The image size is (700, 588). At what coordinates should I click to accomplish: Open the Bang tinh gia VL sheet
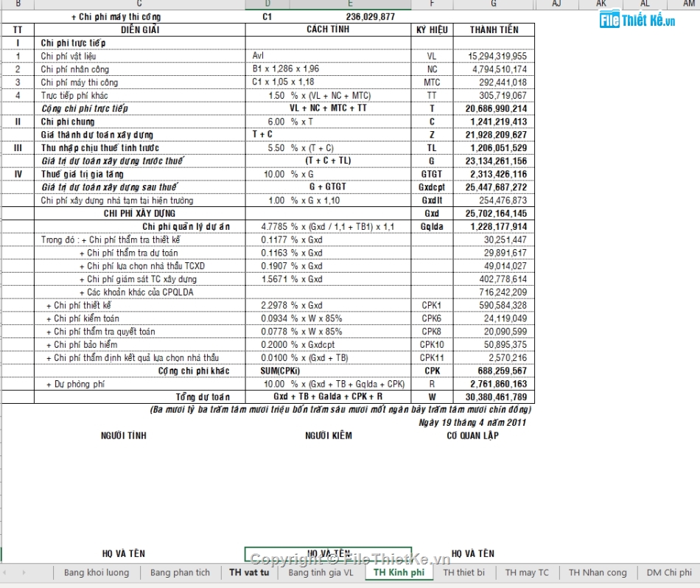point(321,573)
